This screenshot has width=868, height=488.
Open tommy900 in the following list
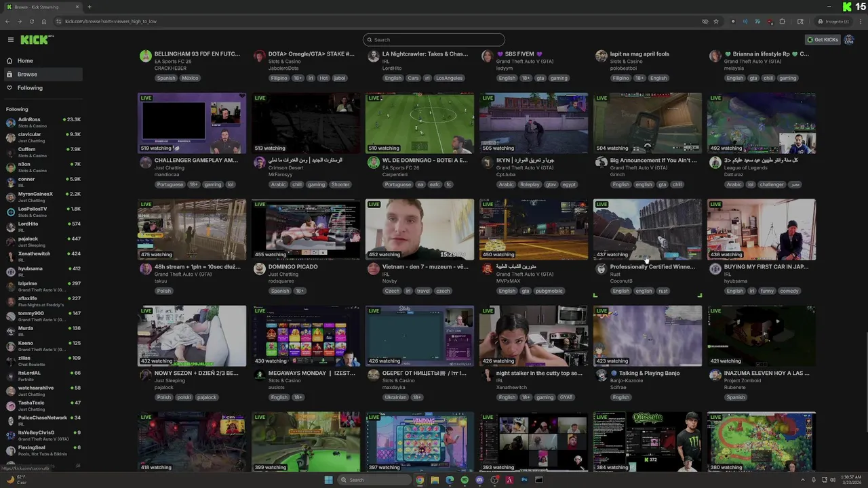click(x=43, y=316)
